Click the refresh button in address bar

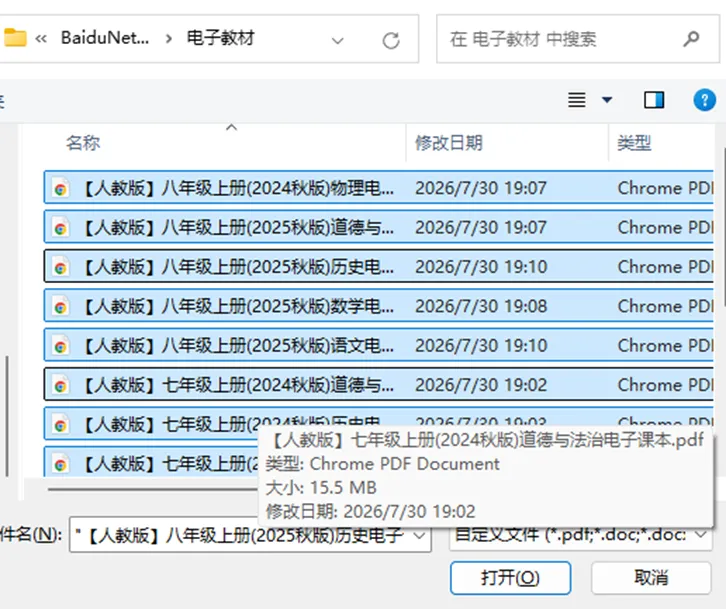(x=391, y=40)
